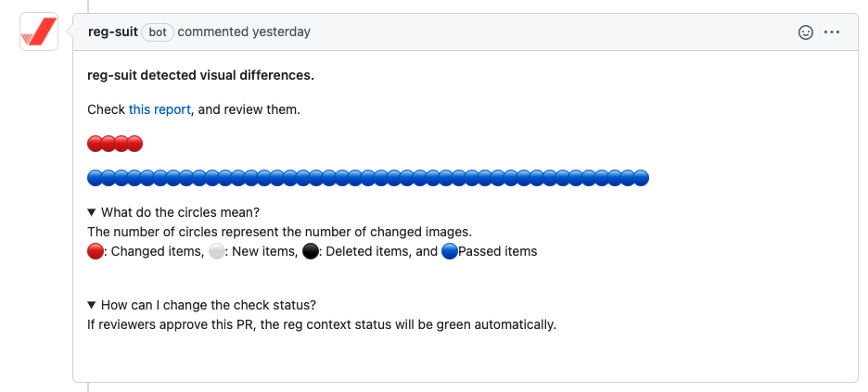Click the last red changed-item circle

point(134,144)
